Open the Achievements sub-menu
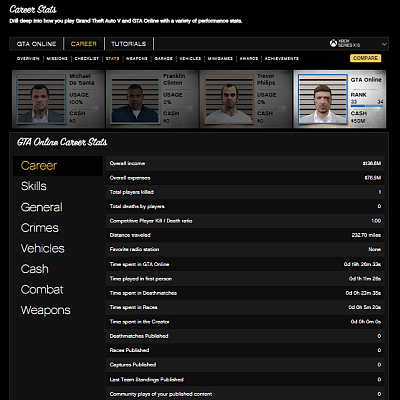This screenshot has width=400, height=400. pos(282,58)
